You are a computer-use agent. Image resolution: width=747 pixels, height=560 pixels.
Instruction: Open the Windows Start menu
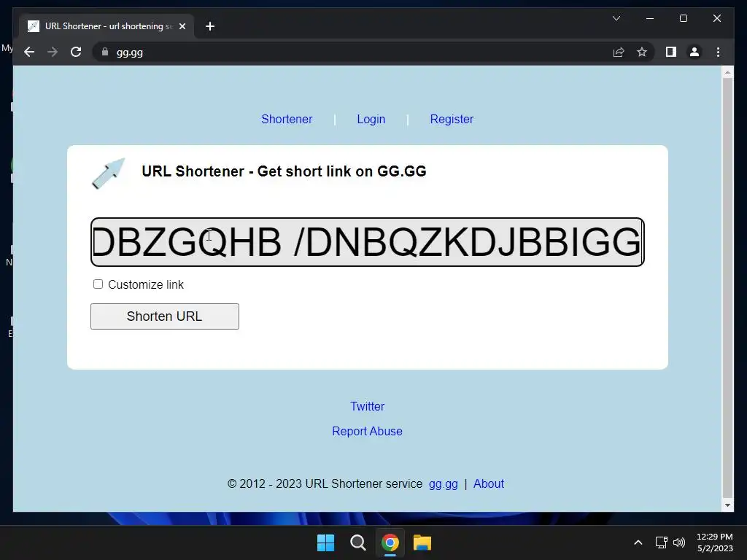[x=326, y=542]
